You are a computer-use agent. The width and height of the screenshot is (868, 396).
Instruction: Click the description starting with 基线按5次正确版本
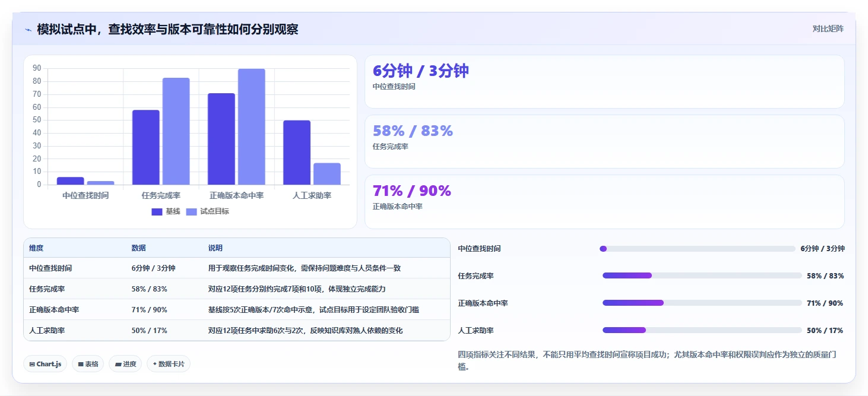point(313,310)
